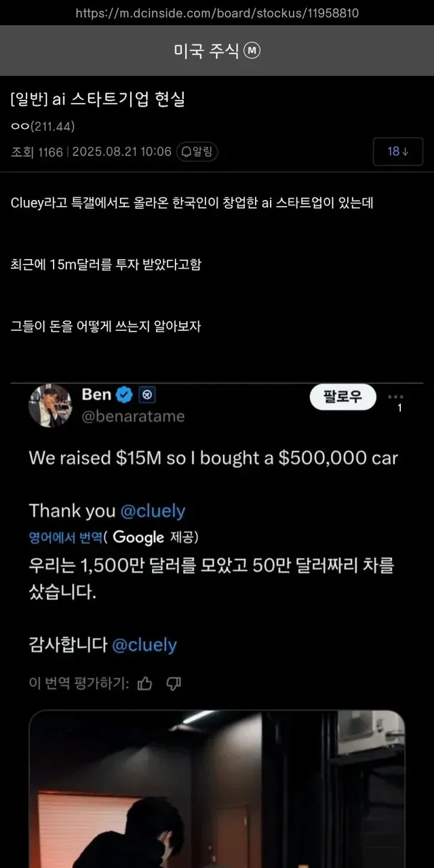This screenshot has width=434, height=868.
Task: Click the @benaratame handle
Action: coord(133,416)
